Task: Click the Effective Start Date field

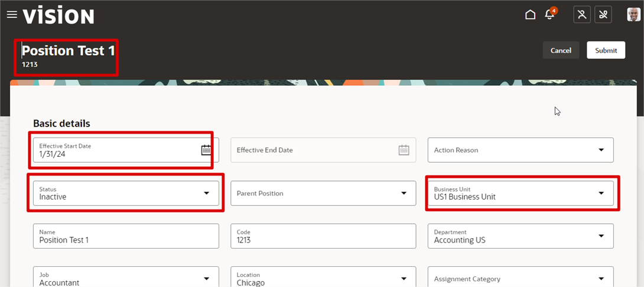Action: [126, 150]
